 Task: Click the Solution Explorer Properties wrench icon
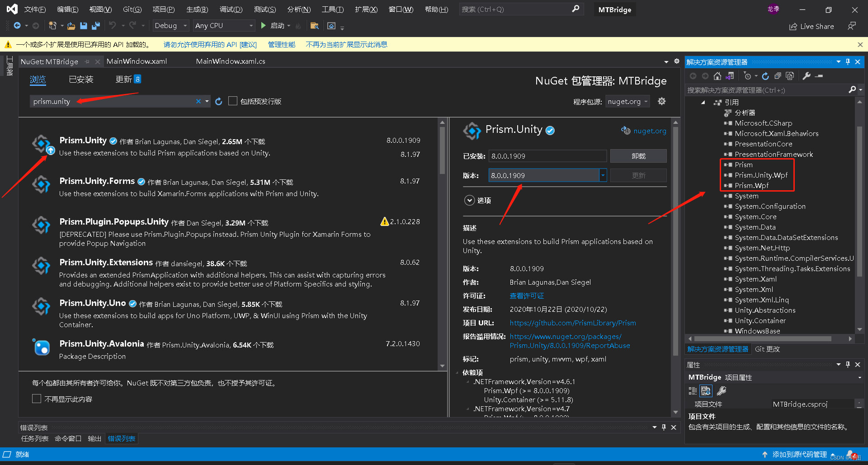click(807, 76)
